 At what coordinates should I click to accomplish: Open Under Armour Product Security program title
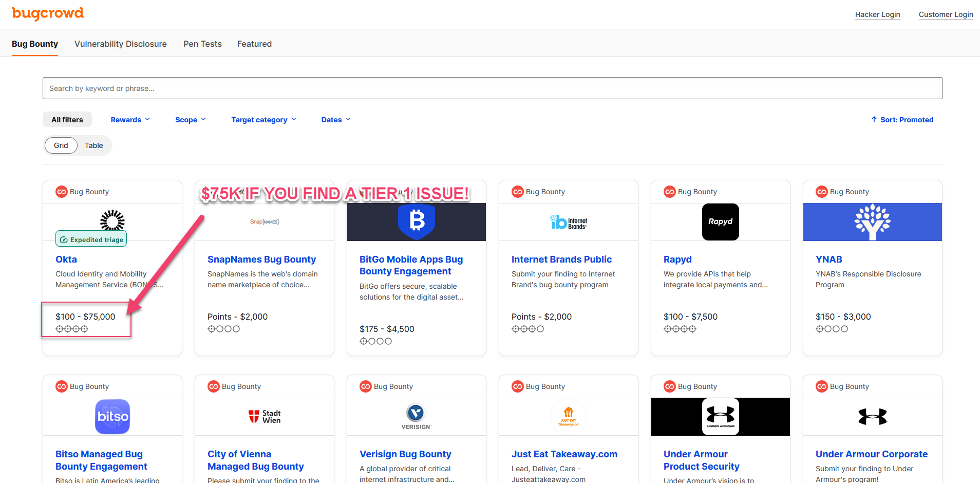pos(702,460)
